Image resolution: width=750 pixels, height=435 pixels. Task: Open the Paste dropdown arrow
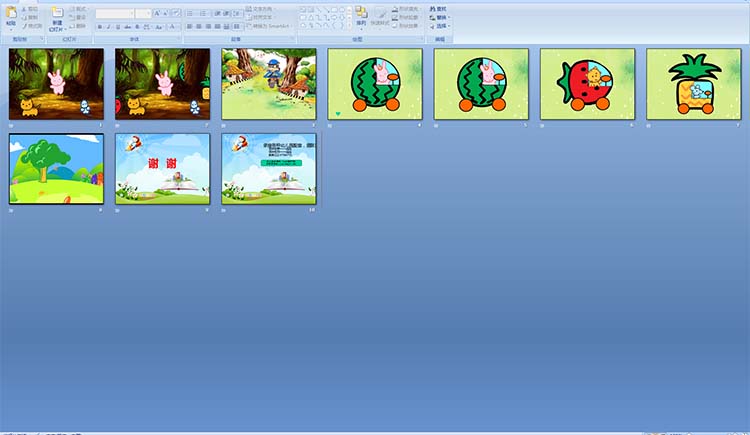point(11,28)
